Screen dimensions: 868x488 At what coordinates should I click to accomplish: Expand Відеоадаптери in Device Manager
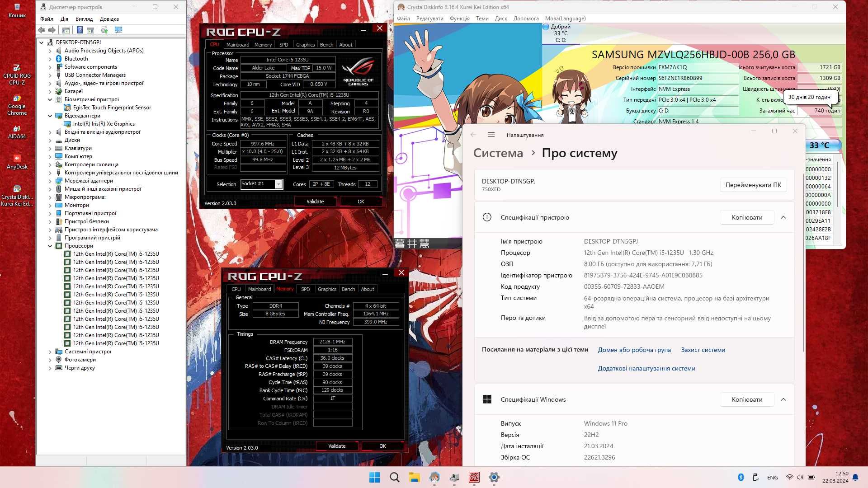[x=49, y=115]
